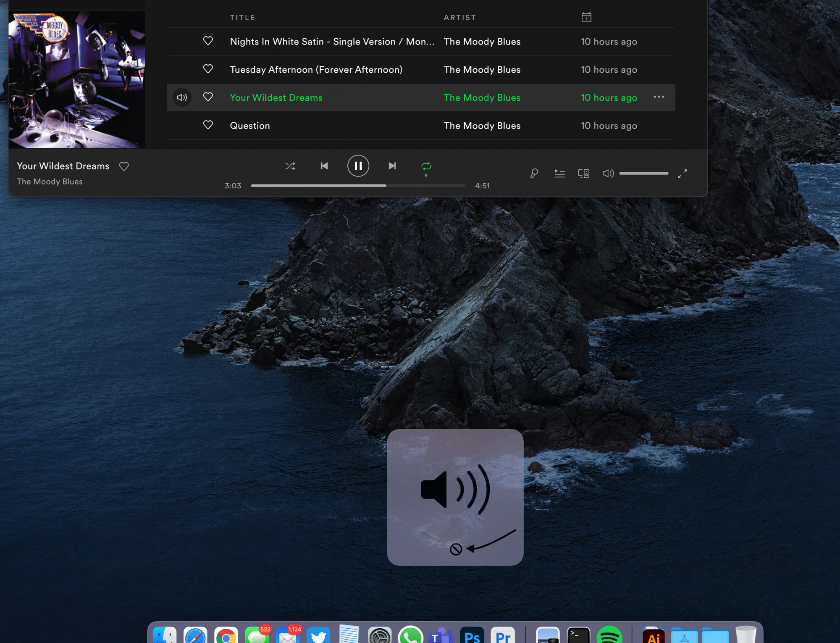The image size is (840, 643).
Task: Select Tuesday Afternoon from the track list
Action: 316,69
